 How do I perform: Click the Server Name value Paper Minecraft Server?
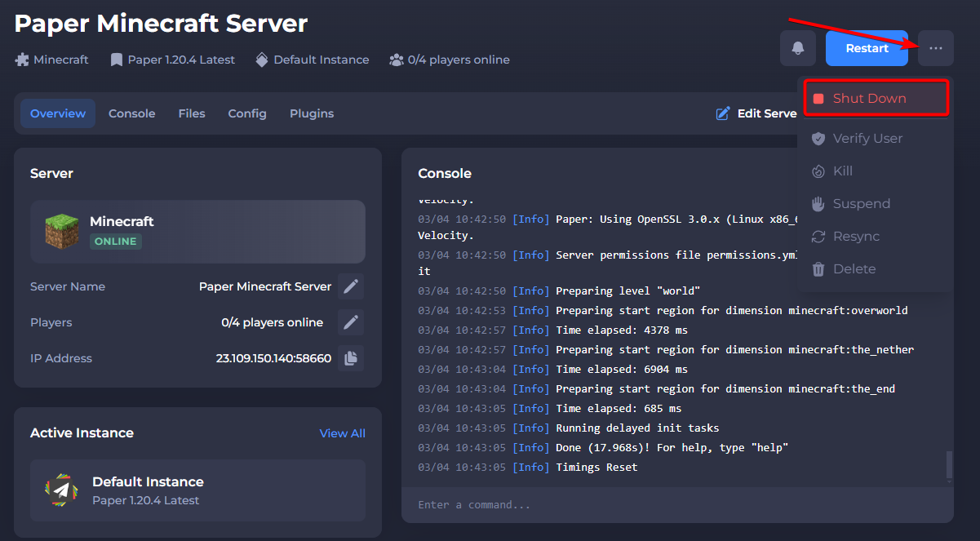click(265, 286)
